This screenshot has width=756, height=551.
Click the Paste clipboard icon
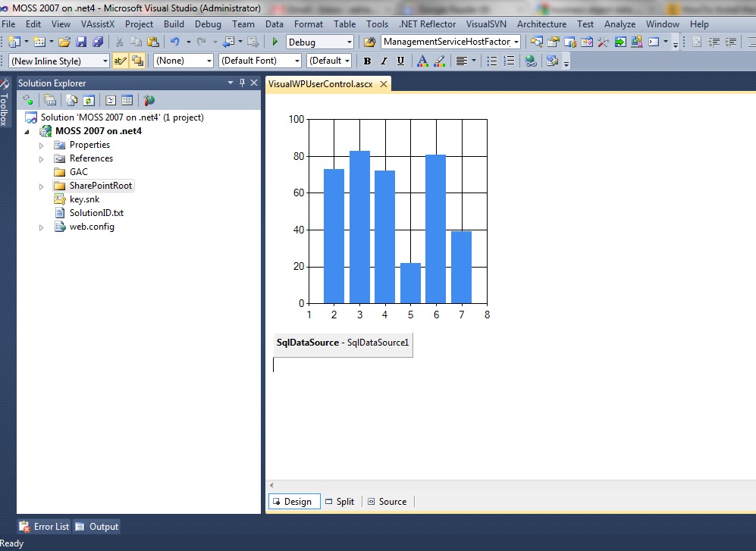coord(153,42)
